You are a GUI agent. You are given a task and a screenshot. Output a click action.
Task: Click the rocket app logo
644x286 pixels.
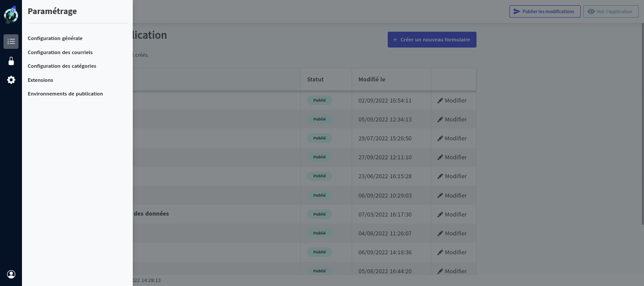11,15
